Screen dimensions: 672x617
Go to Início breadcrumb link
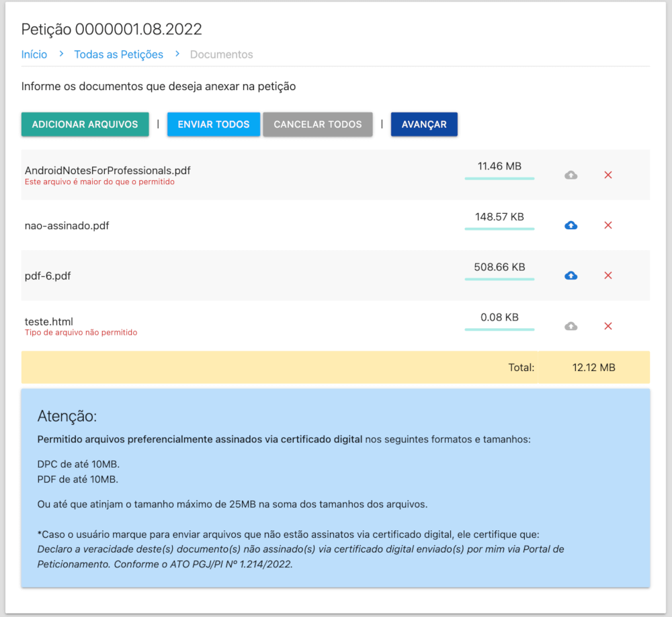point(34,54)
